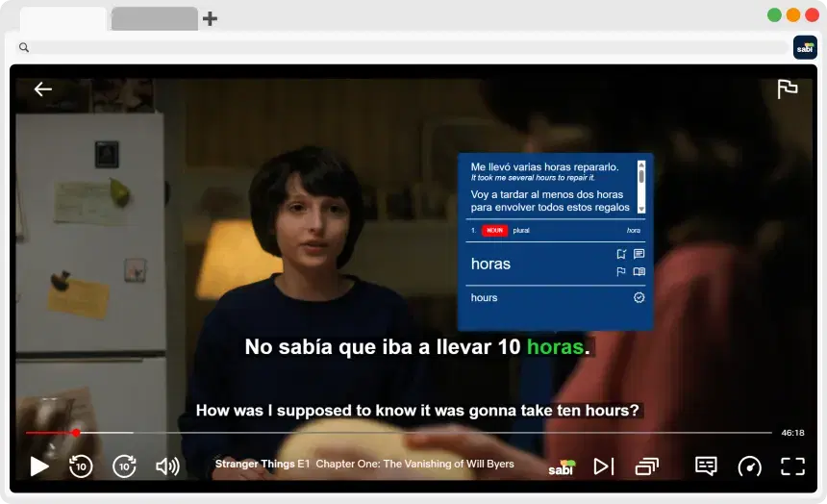
Task: Click the search magnifier icon in address bar
Action: 24,47
